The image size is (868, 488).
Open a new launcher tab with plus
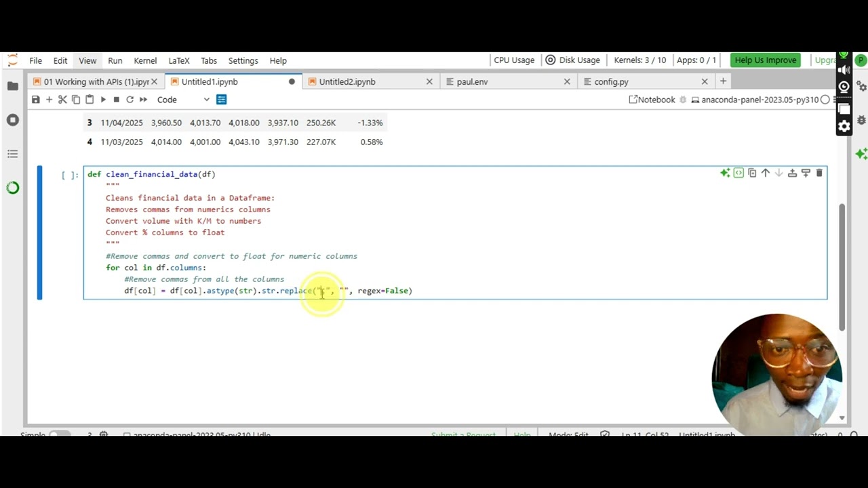(723, 81)
